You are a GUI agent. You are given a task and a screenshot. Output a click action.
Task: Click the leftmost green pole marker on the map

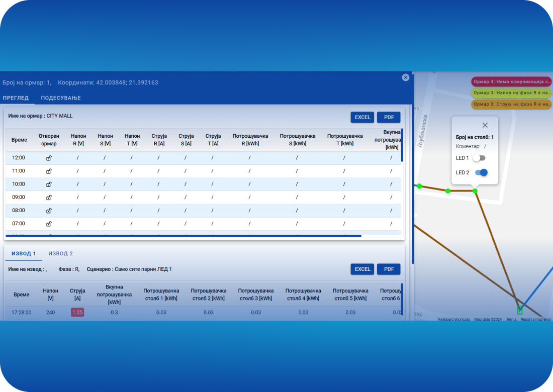point(419,186)
